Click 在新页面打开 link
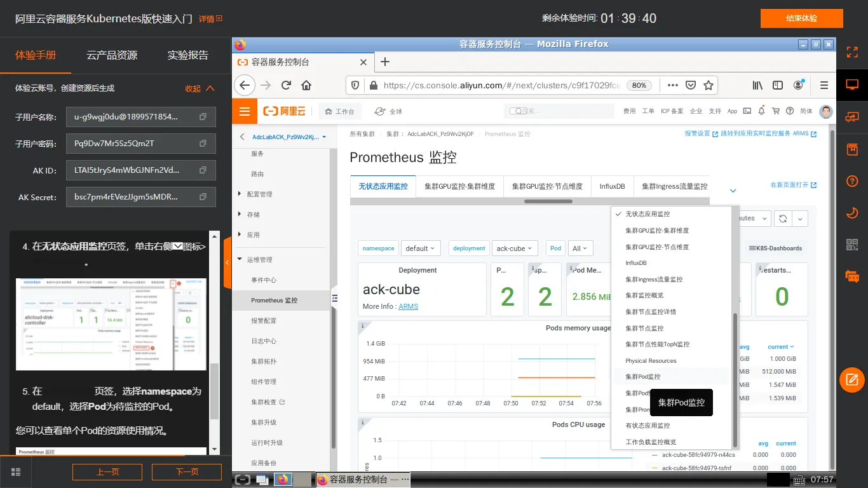Image resolution: width=868 pixels, height=488 pixels. [793, 185]
